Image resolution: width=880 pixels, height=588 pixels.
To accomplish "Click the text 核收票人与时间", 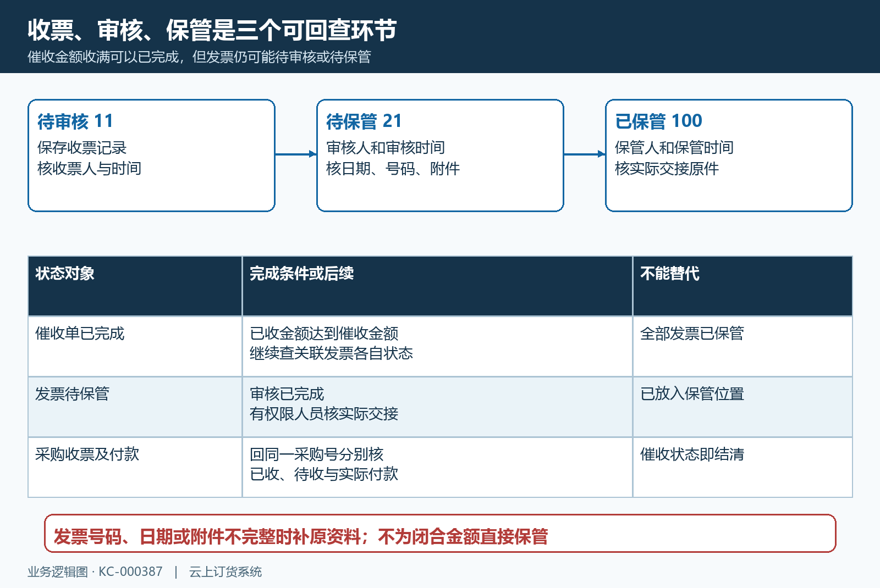I will pos(89,169).
